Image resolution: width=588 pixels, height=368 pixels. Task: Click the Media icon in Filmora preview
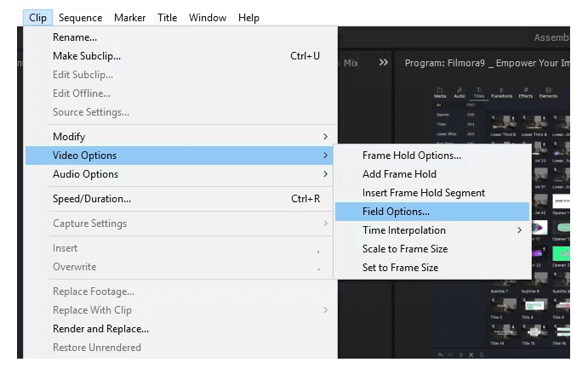pos(440,92)
